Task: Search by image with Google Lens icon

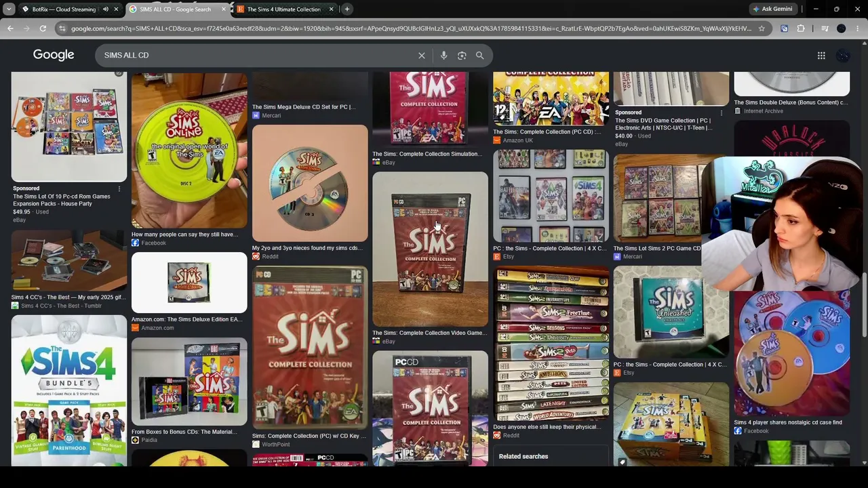Action: (462, 56)
